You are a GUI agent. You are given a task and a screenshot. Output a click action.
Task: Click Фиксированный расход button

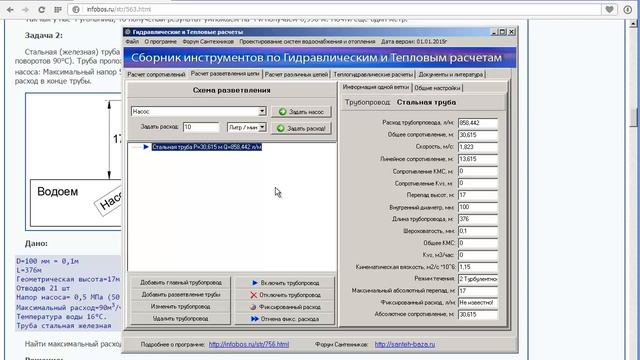[x=285, y=307]
